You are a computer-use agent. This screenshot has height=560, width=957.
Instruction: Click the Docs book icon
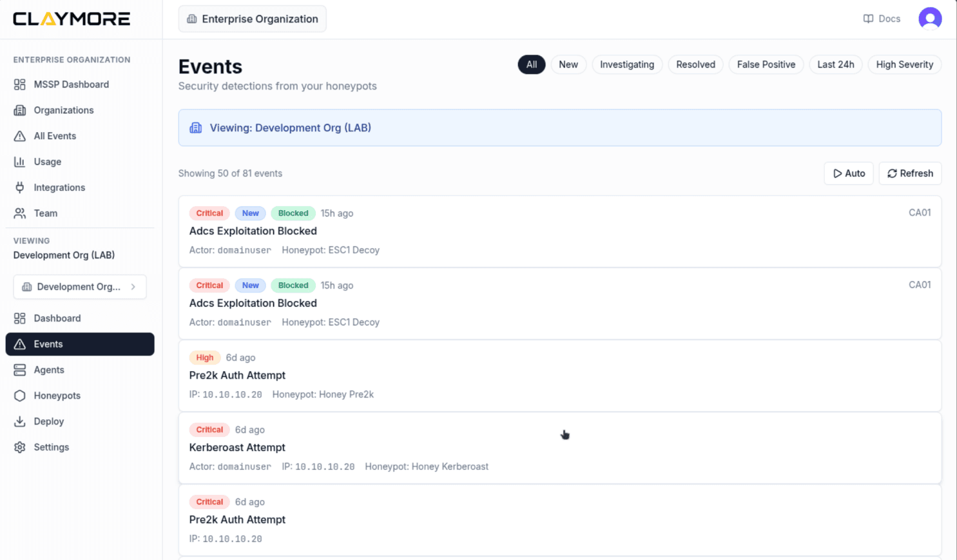tap(868, 19)
